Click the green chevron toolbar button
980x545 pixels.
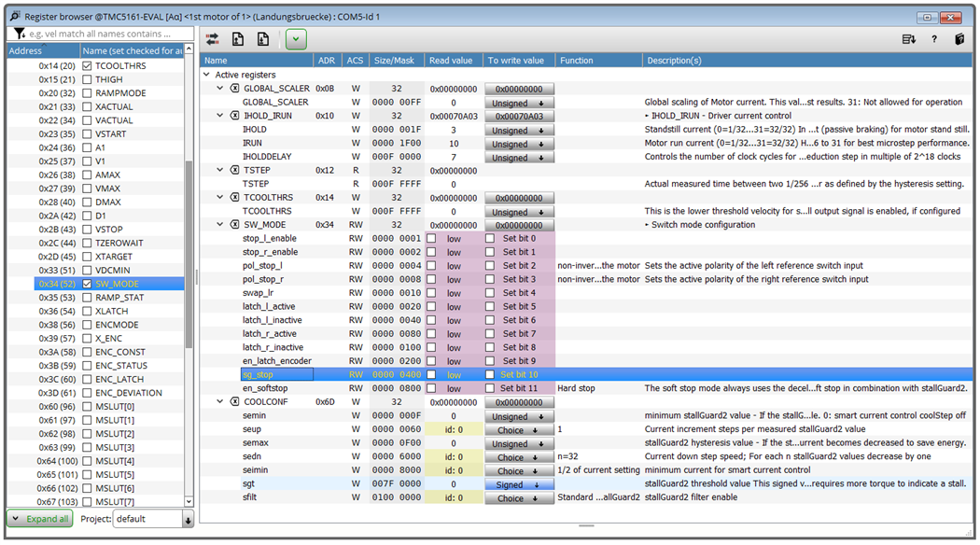pos(296,39)
